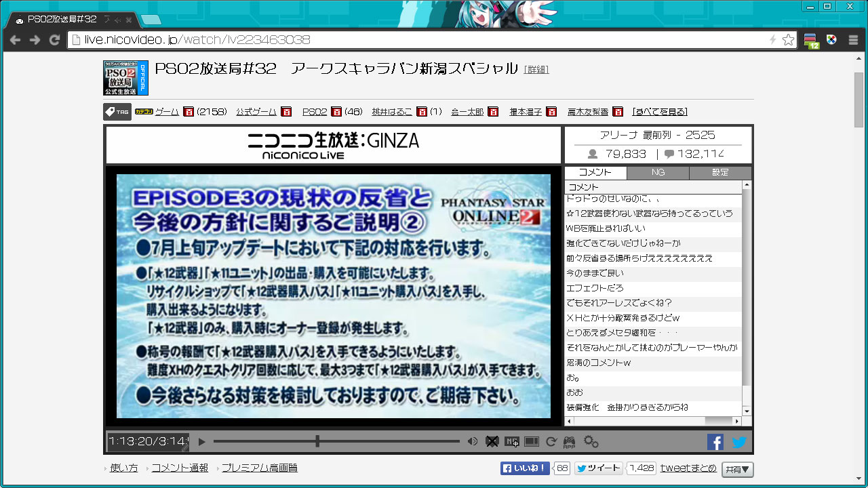Open the 詳細 details link
The image size is (868, 488).
point(536,70)
